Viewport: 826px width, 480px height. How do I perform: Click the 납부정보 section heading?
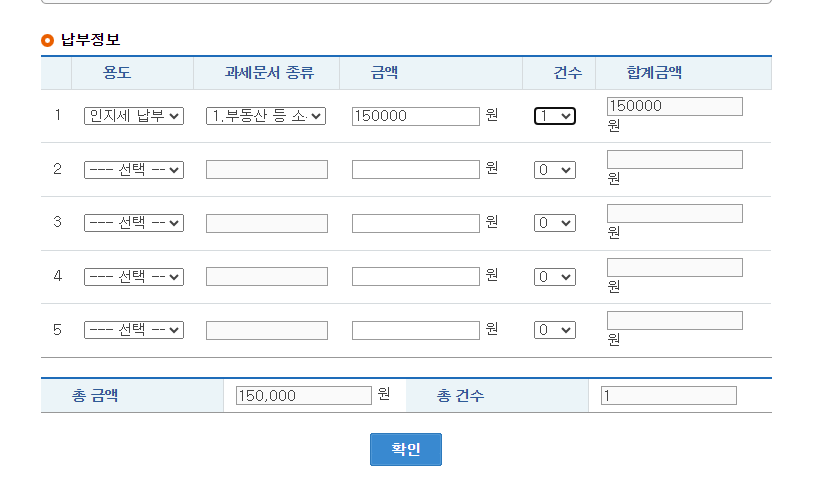(91, 40)
